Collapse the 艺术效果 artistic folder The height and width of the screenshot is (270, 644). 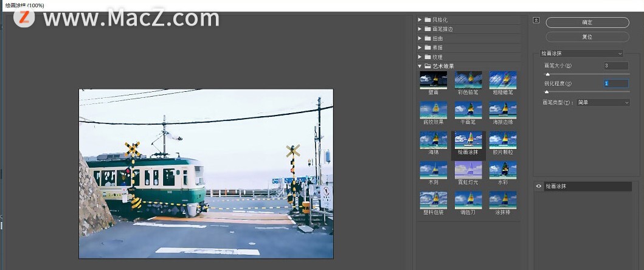pos(420,66)
